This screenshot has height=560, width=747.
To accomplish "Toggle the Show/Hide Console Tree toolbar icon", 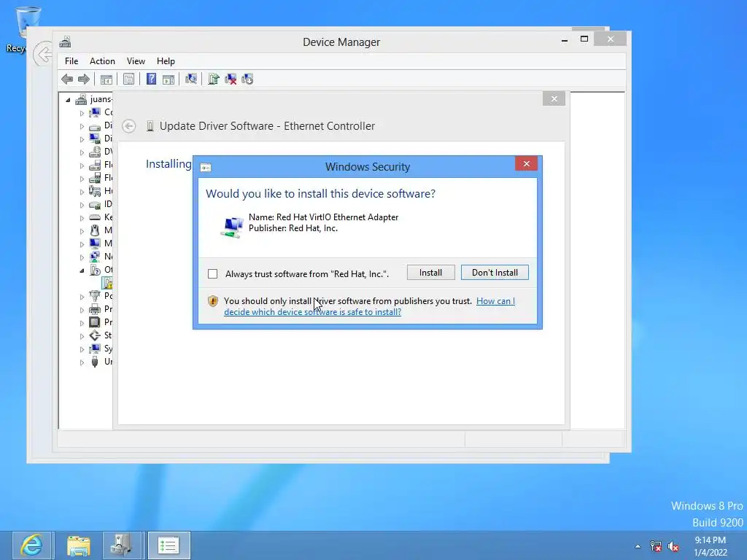I will coord(107,79).
